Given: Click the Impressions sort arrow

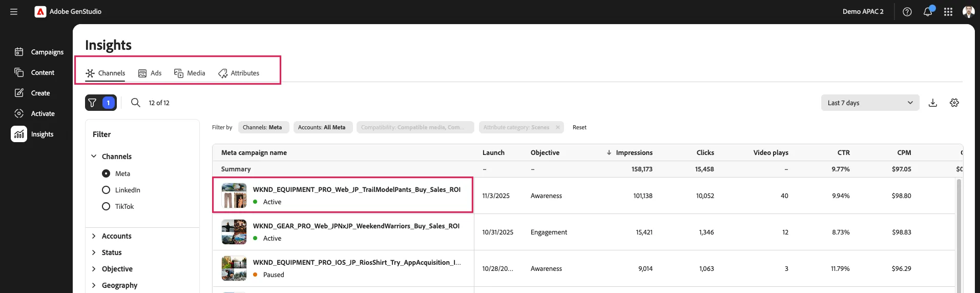Looking at the screenshot, I should 609,152.
